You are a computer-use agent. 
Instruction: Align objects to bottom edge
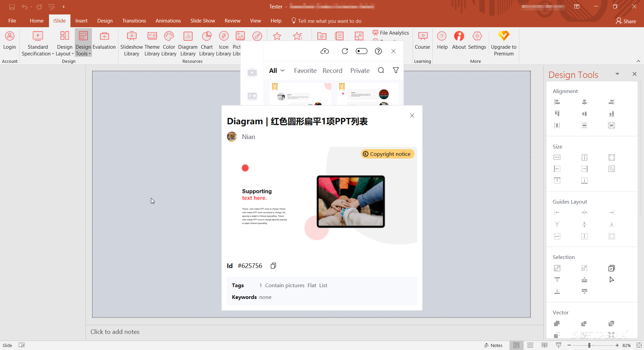pyautogui.click(x=611, y=114)
